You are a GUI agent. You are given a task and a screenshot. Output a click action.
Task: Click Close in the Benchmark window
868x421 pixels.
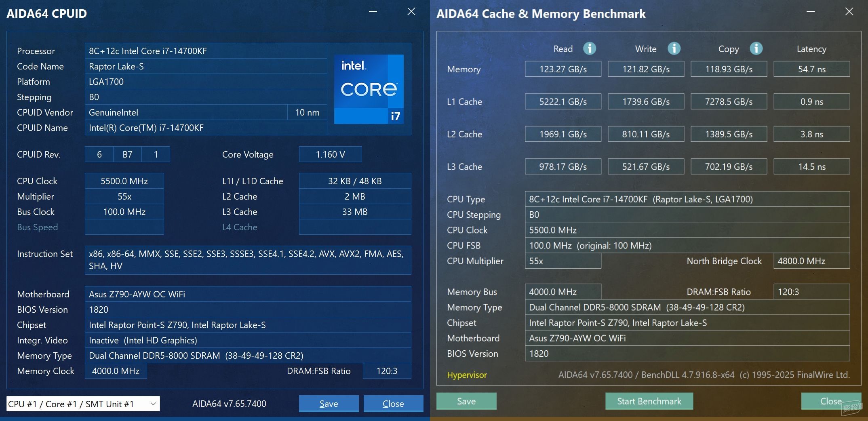(x=831, y=401)
